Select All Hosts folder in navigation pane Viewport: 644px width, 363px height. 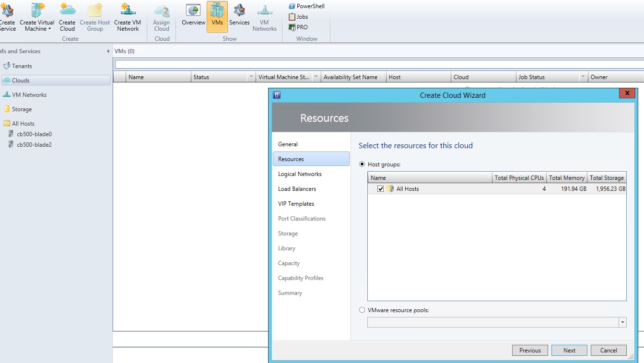19,124
